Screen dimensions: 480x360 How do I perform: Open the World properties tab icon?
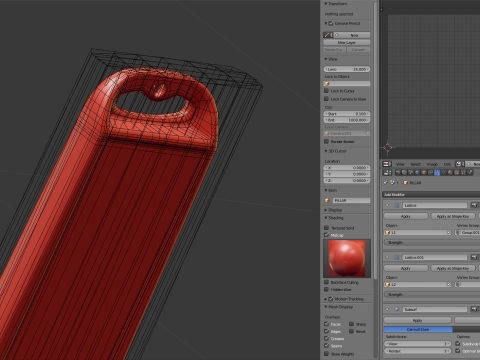[x=417, y=172]
